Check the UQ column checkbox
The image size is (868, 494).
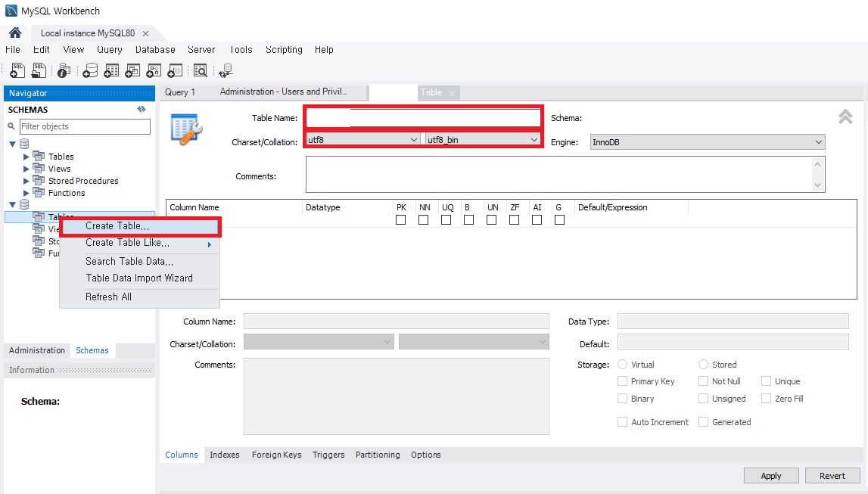[446, 219]
